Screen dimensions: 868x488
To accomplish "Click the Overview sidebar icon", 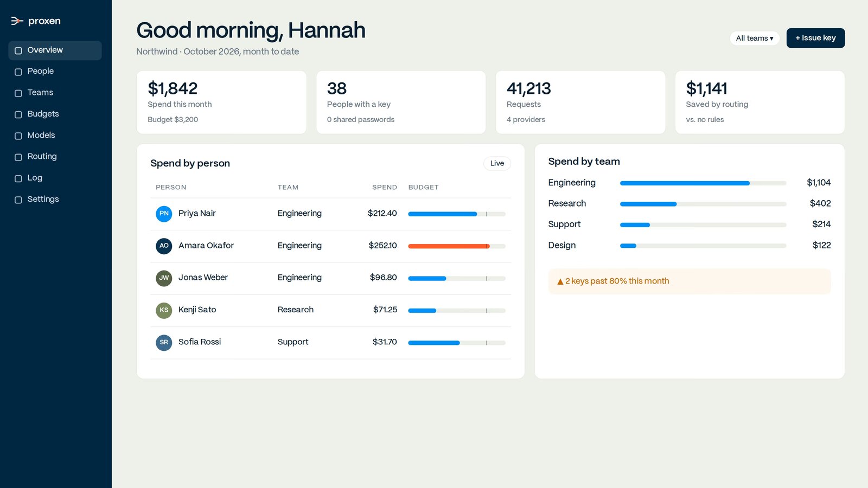I will (18, 50).
